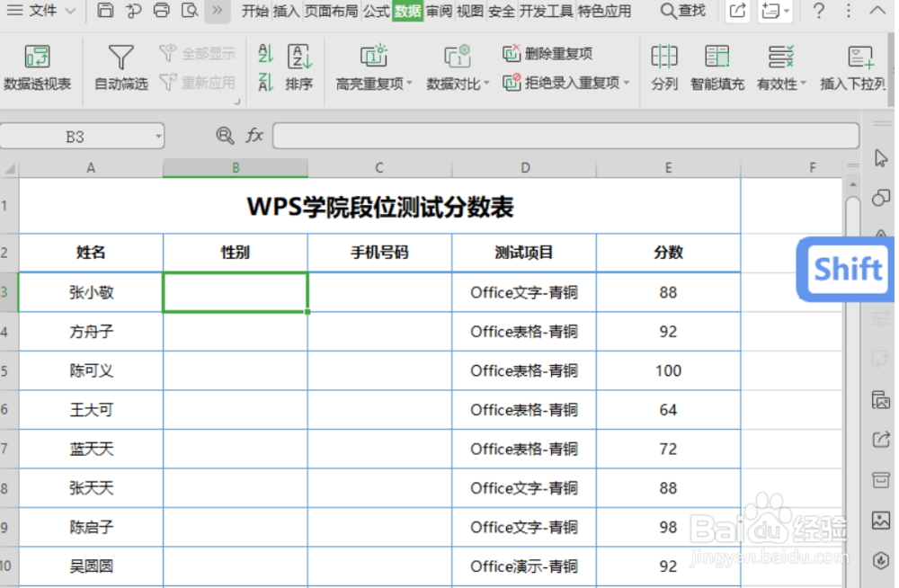Click the cell Office演示-青铜
This screenshot has height=588, width=899.
coord(524,566)
